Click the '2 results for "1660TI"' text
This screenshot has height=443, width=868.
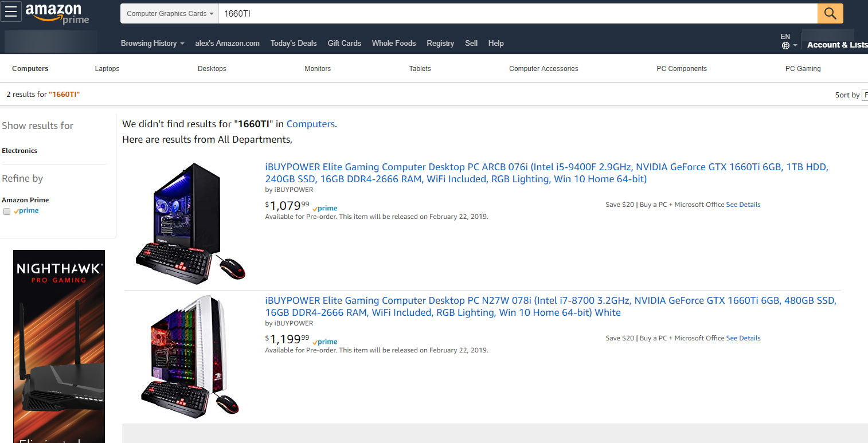click(43, 95)
